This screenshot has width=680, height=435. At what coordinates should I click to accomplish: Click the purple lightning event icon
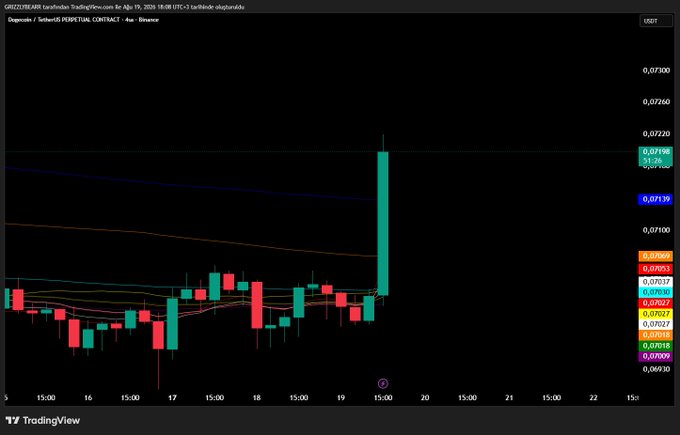pyautogui.click(x=383, y=383)
